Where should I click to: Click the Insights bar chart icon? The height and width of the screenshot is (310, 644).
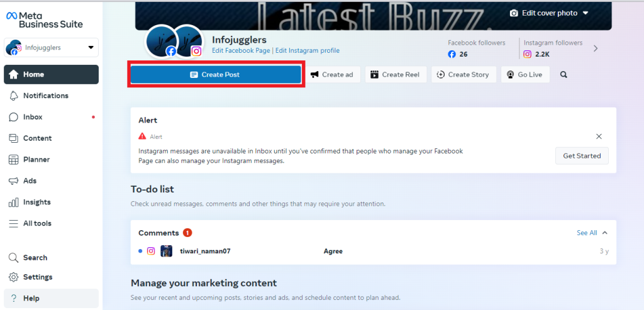pos(14,202)
